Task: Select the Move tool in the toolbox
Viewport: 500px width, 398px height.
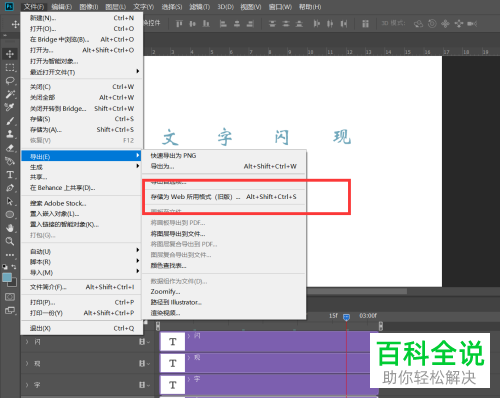Action: (x=10, y=54)
